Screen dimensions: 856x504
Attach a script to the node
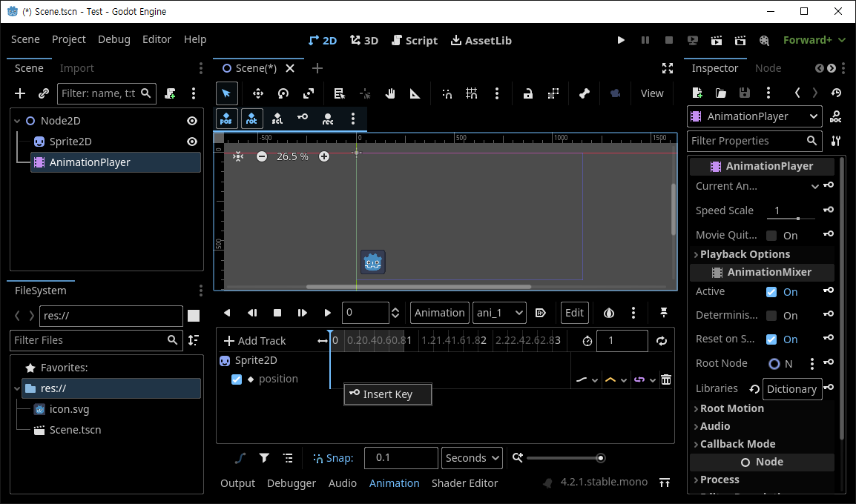[x=170, y=94]
